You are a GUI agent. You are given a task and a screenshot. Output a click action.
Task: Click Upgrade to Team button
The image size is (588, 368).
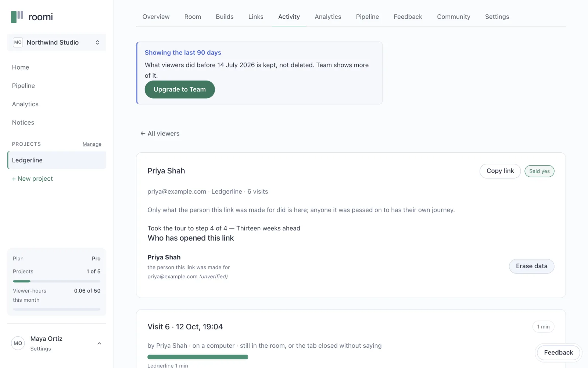(180, 89)
